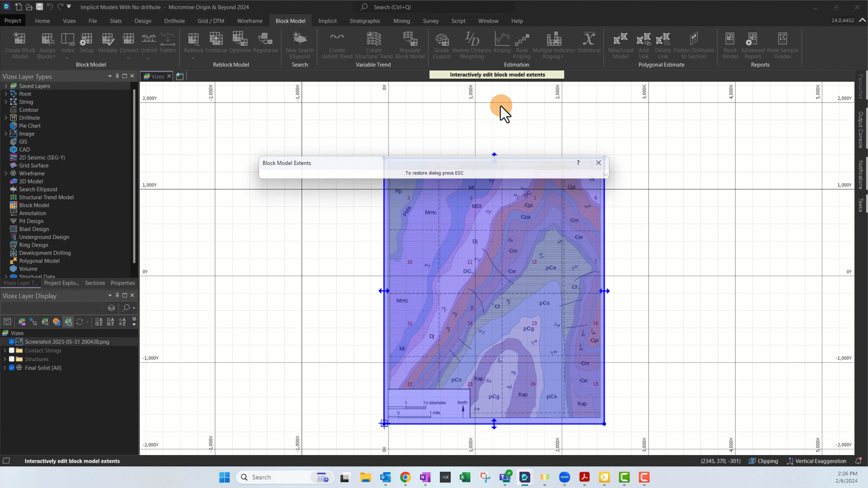Open the layer search magnifier dropdown arrow
Viewport: 868px width, 488px height.
[134, 308]
